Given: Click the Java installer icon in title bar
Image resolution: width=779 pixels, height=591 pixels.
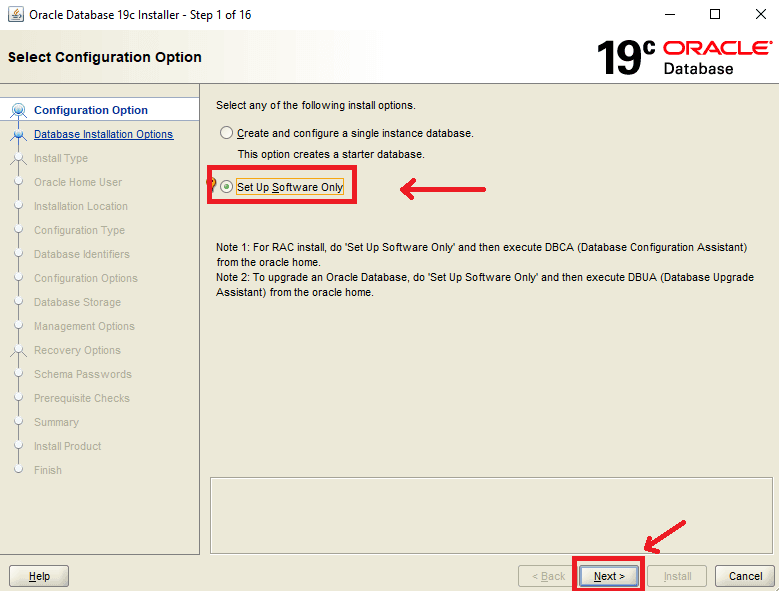Looking at the screenshot, I should [14, 15].
